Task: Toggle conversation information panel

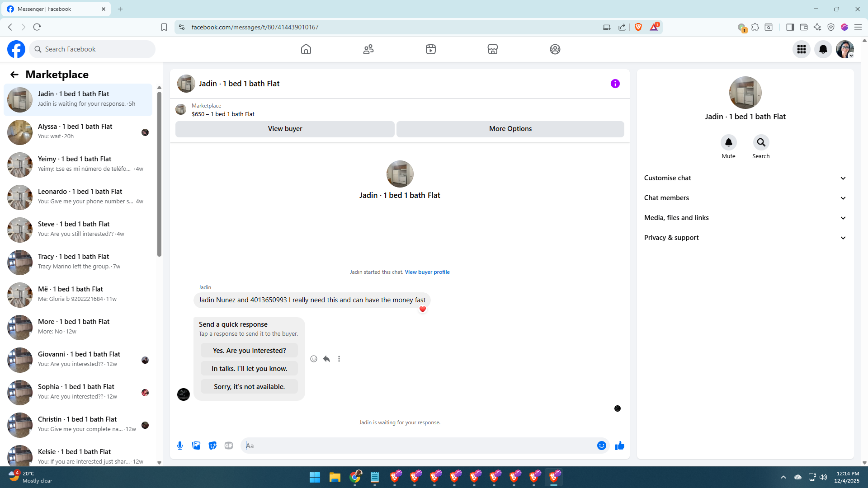Action: click(615, 84)
